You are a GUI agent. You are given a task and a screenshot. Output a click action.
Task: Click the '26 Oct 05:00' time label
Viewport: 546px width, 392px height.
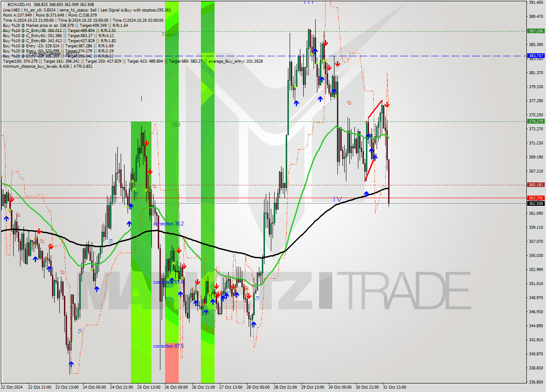point(176,387)
